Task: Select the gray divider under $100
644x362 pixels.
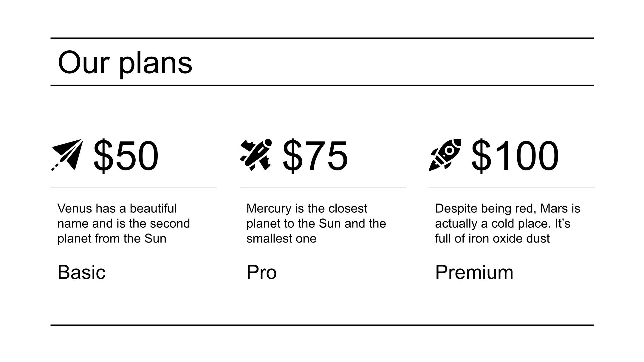Action: point(512,187)
